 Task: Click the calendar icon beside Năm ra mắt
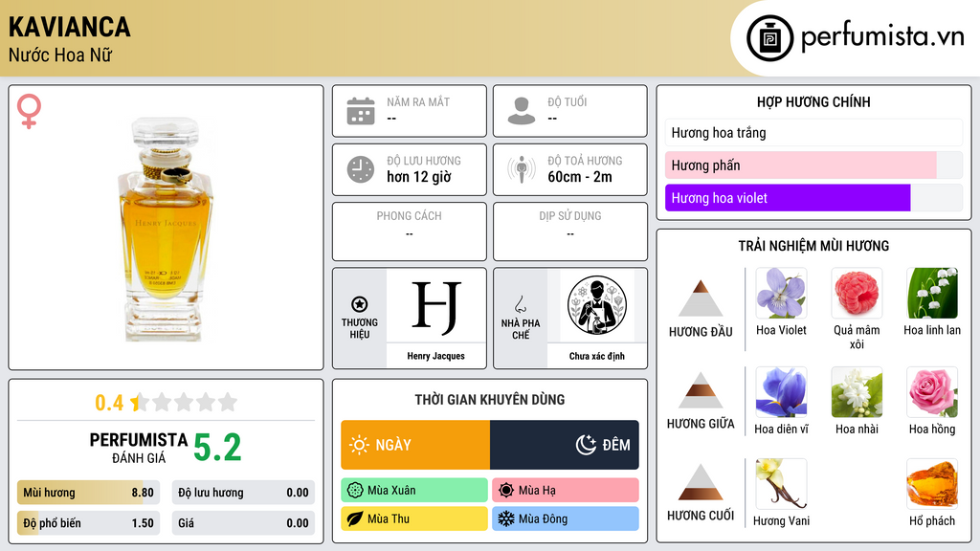click(x=361, y=111)
